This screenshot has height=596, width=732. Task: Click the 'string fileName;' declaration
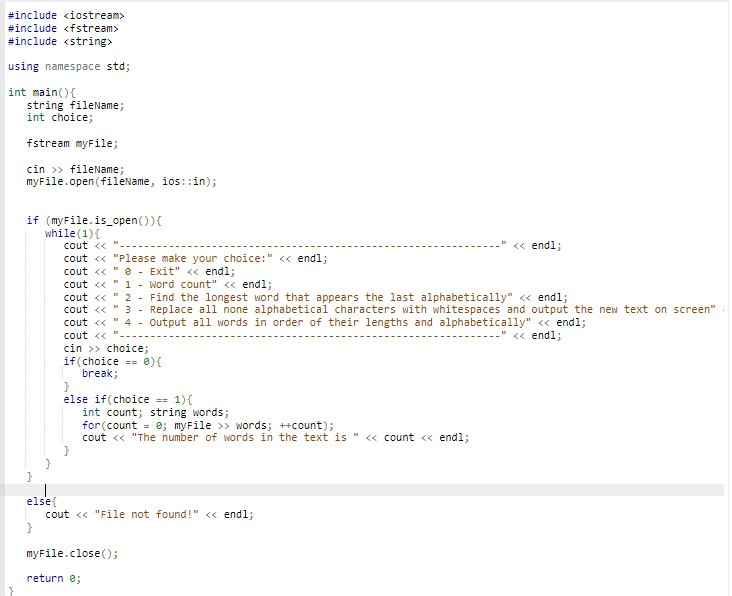pyautogui.click(x=75, y=105)
